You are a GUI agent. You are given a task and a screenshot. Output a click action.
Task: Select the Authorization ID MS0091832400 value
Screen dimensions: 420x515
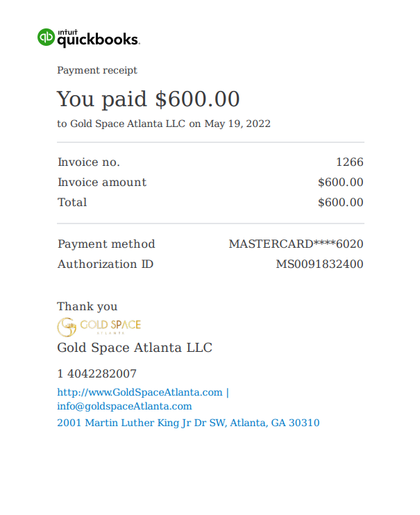pos(319,264)
